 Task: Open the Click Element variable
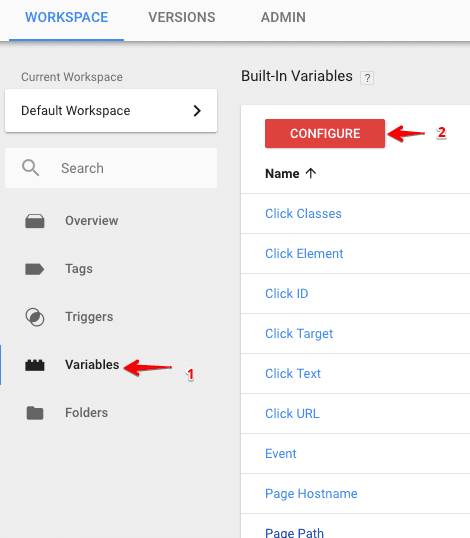pyautogui.click(x=304, y=254)
